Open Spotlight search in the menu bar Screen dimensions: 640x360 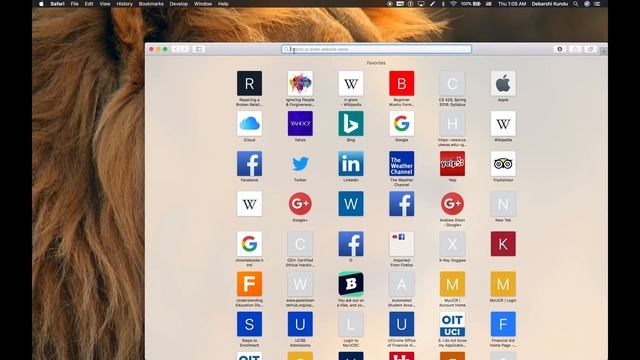pos(576,4)
